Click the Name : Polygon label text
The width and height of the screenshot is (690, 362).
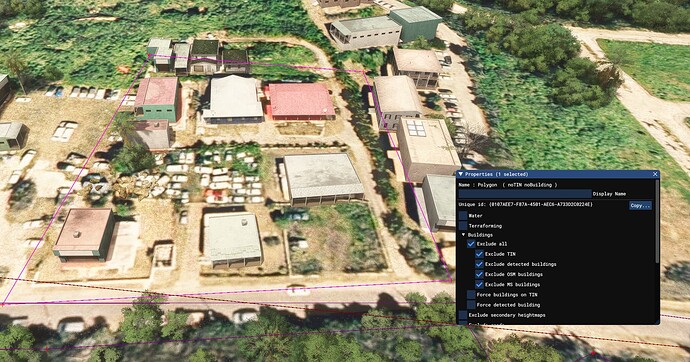477,185
